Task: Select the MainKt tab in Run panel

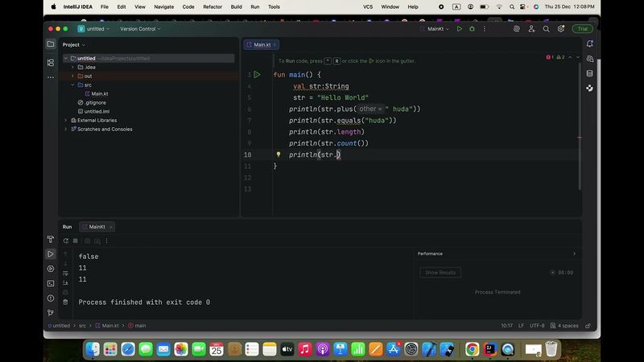Action: pos(97,227)
